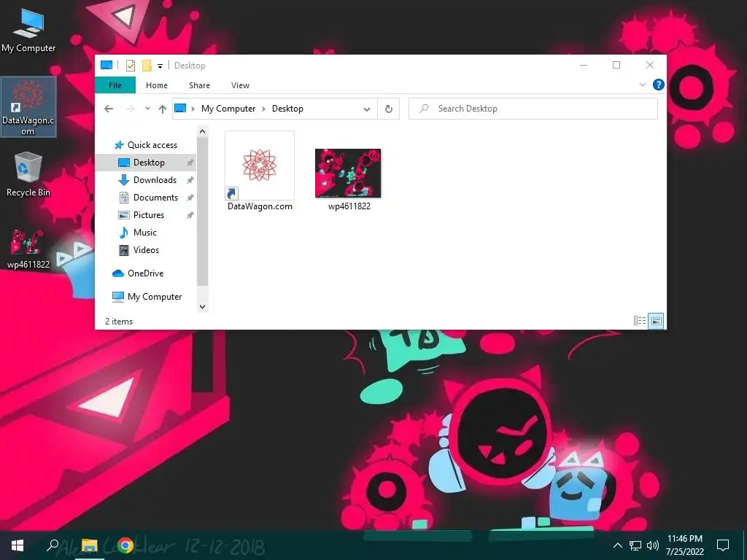Click the pin icon next to Documents
This screenshot has width=747, height=560.
pos(190,198)
